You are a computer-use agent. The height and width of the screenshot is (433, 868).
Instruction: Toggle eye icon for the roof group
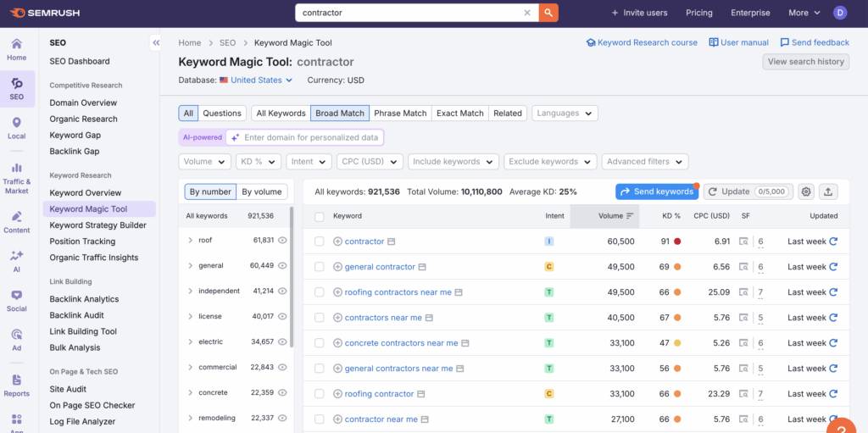tap(282, 241)
